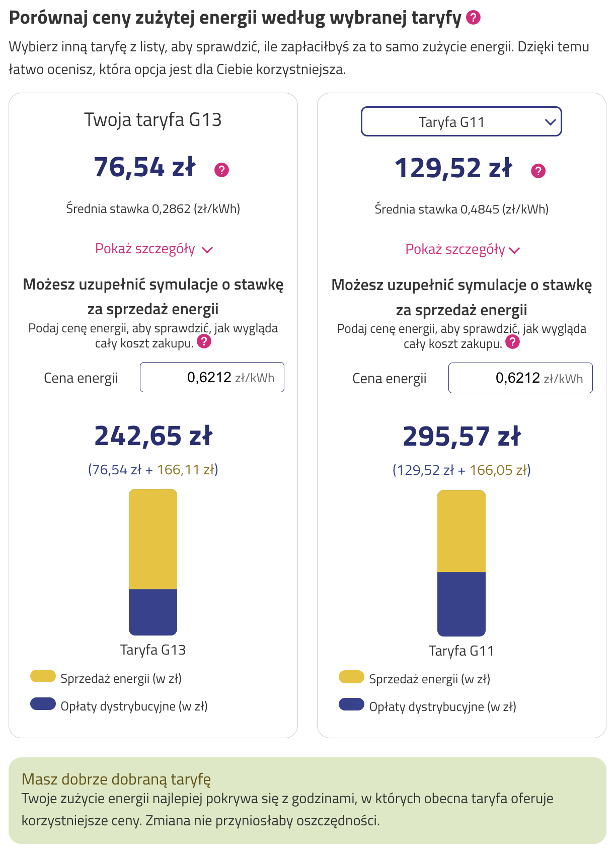
Task: Click yellow energy-sales segment of G13 bar
Action: click(x=153, y=539)
